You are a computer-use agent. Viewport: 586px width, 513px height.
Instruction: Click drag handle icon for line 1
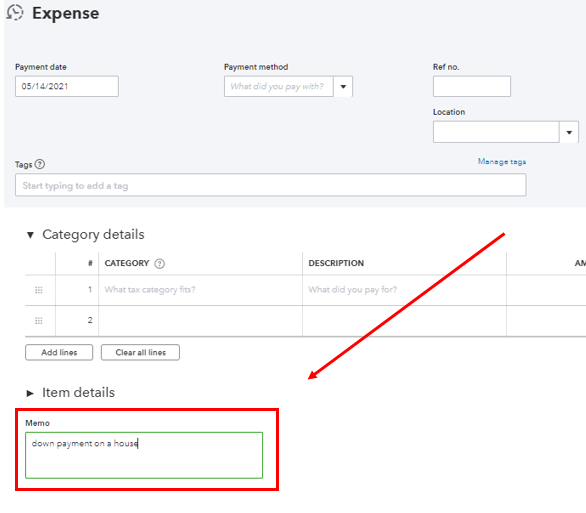tap(38, 290)
